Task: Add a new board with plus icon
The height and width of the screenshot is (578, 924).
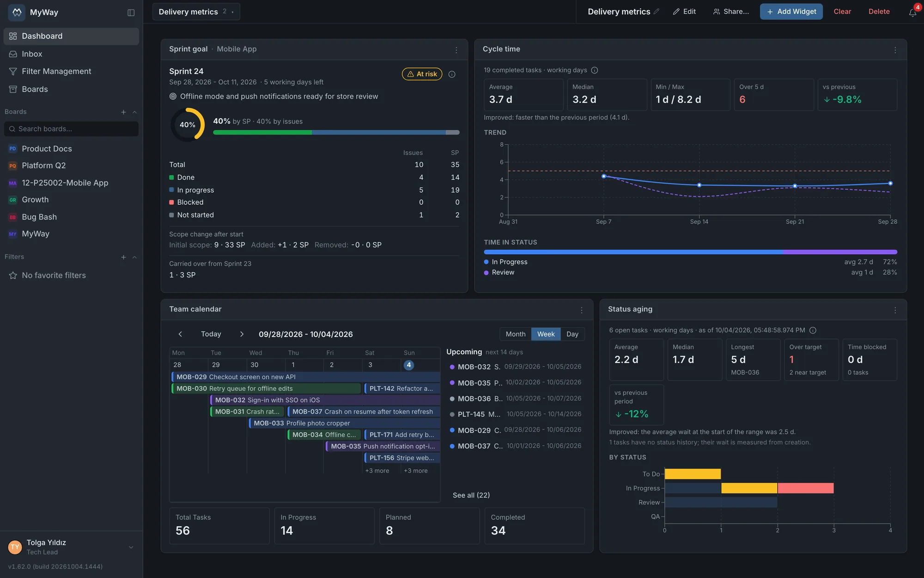Action: pyautogui.click(x=123, y=112)
